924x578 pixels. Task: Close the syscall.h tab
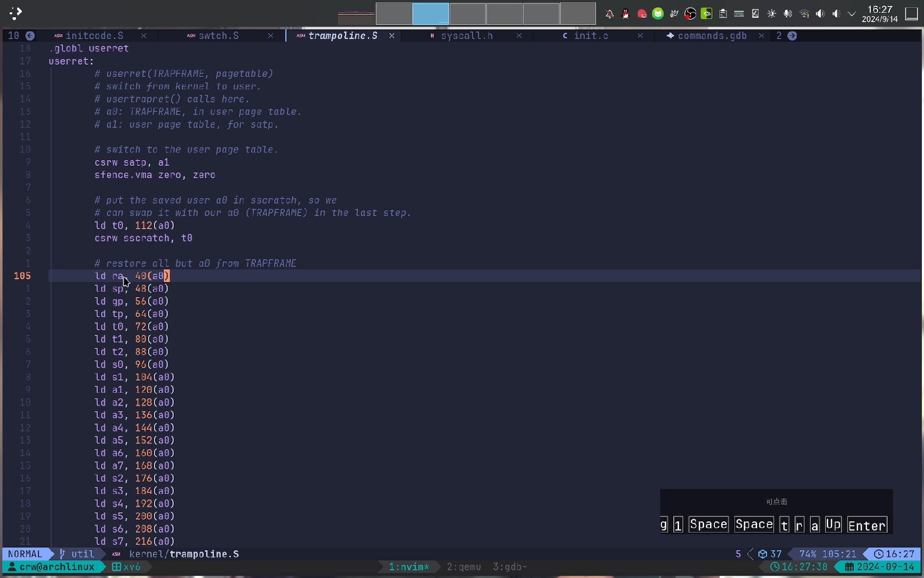pos(519,36)
